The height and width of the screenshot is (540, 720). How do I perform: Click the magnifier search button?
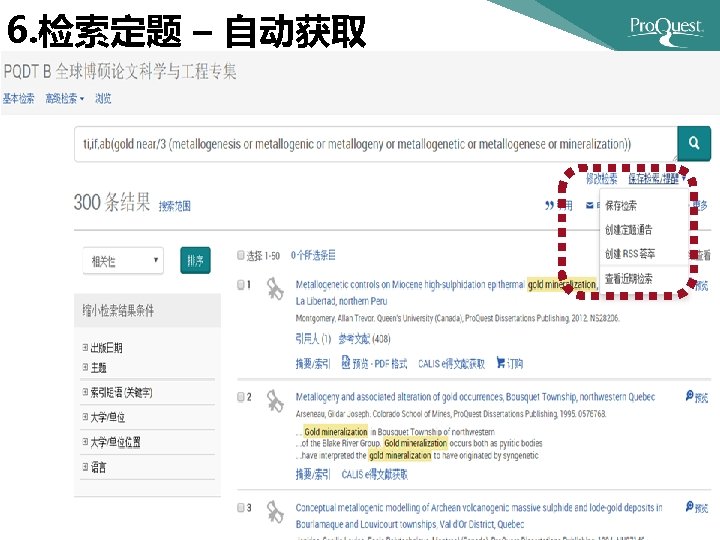(694, 143)
